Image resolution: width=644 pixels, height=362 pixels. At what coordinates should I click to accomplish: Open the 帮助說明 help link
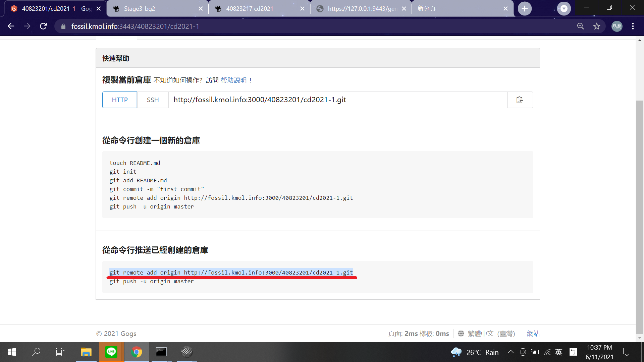coord(234,80)
